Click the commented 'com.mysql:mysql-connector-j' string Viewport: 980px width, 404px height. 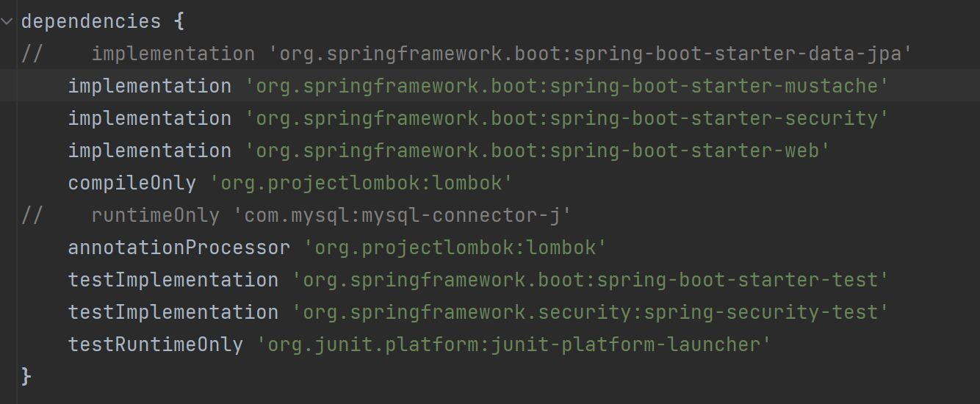[403, 215]
